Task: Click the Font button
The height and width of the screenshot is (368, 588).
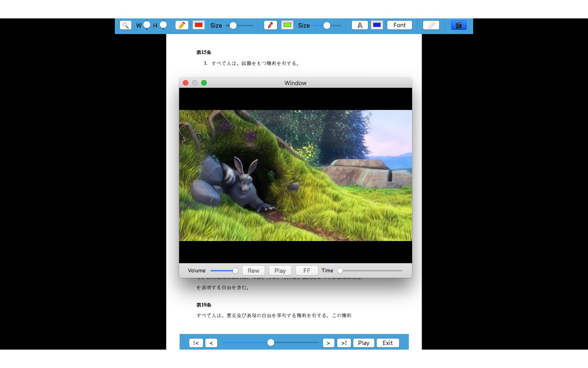Action: click(x=400, y=25)
